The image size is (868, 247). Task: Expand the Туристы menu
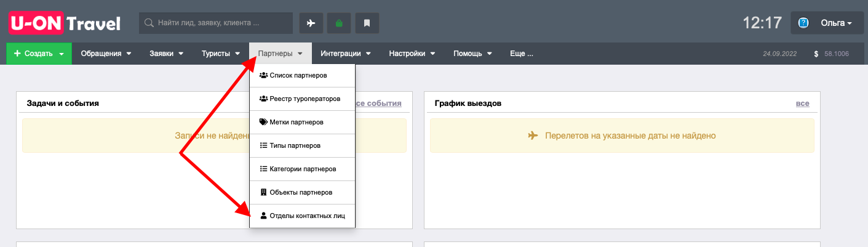221,54
